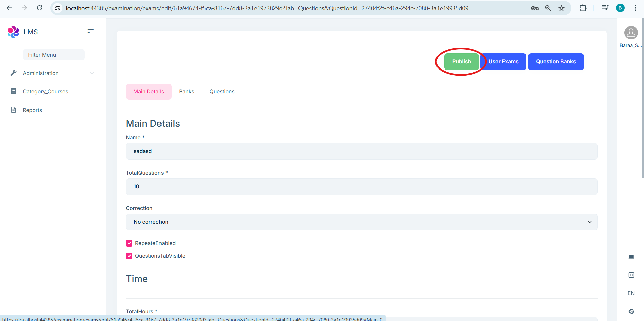Open Reports in the sidebar

tap(32, 110)
